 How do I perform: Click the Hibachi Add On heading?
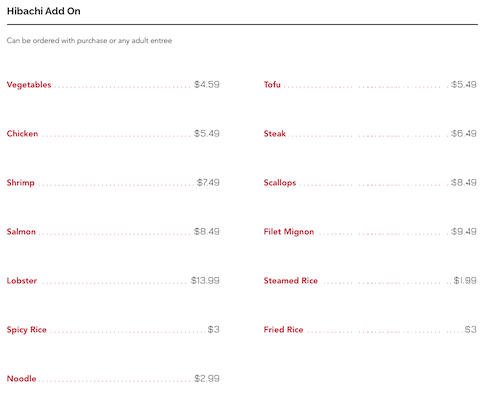point(44,11)
